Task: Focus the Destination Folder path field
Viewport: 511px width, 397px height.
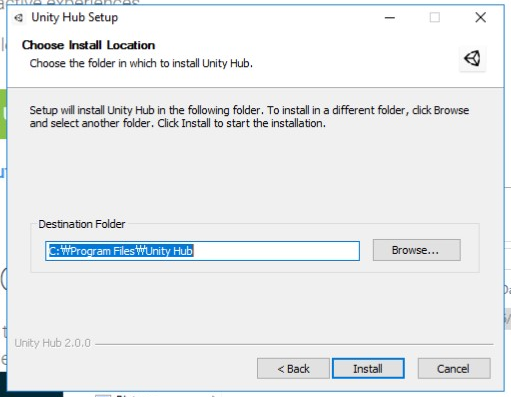Action: [202, 251]
